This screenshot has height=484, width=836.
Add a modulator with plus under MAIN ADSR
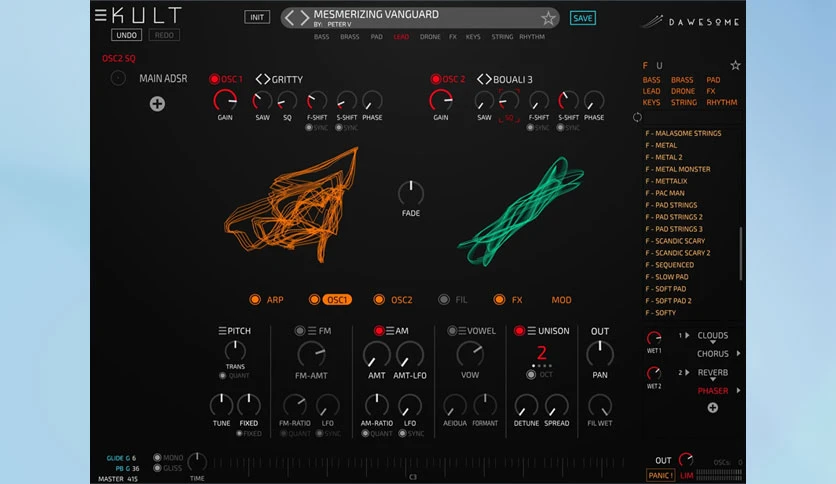point(157,103)
